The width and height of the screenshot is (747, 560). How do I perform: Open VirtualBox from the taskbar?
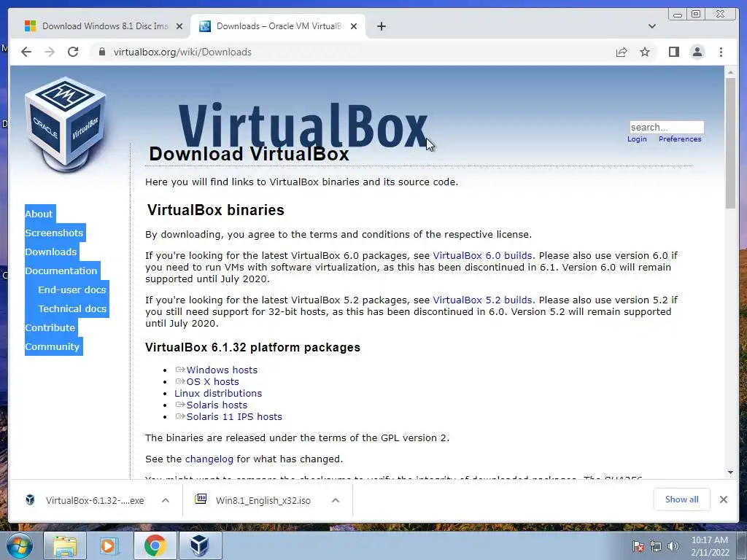tap(200, 545)
